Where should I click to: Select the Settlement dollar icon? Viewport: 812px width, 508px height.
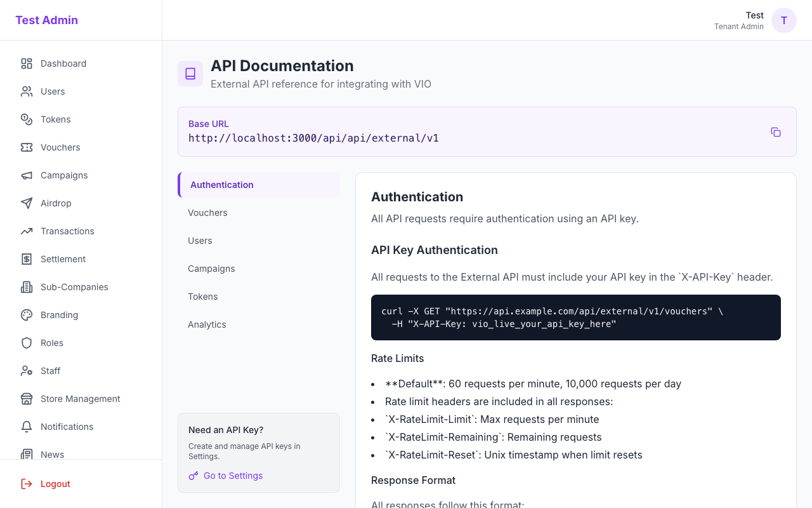point(26,259)
